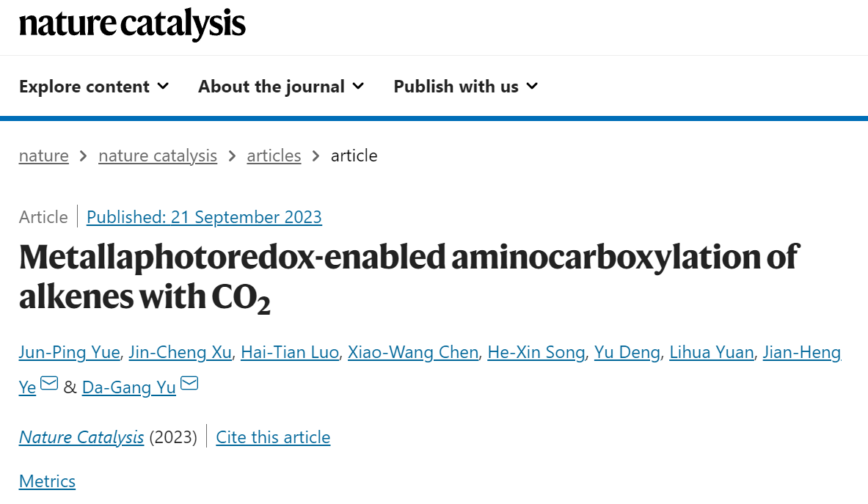The image size is (868, 504).
Task: Open author Jin-Cheng Xu link
Action: coord(180,352)
